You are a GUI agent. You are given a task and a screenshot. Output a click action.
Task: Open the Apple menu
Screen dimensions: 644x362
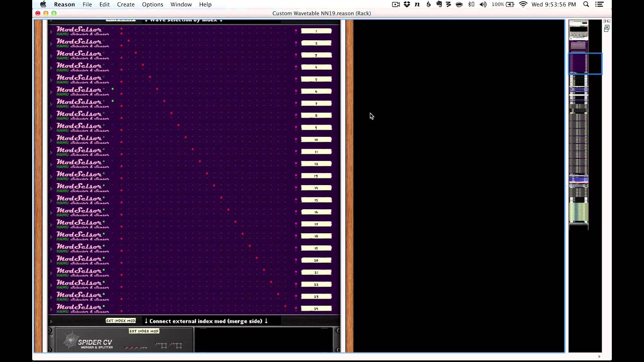coord(43,4)
